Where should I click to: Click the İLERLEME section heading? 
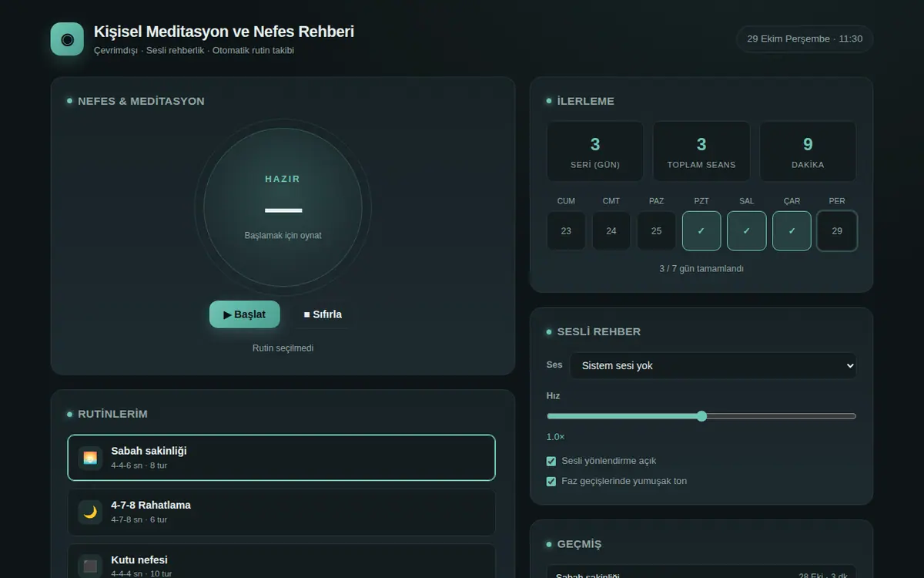[x=585, y=101]
